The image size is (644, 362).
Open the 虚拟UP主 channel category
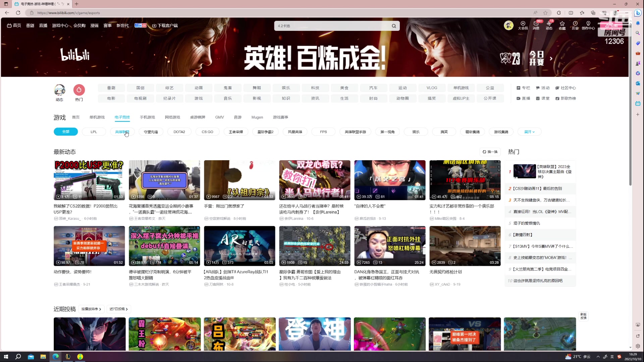point(461,98)
